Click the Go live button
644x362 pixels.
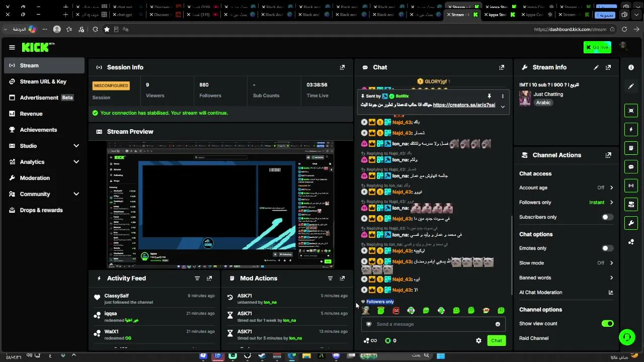(x=597, y=47)
